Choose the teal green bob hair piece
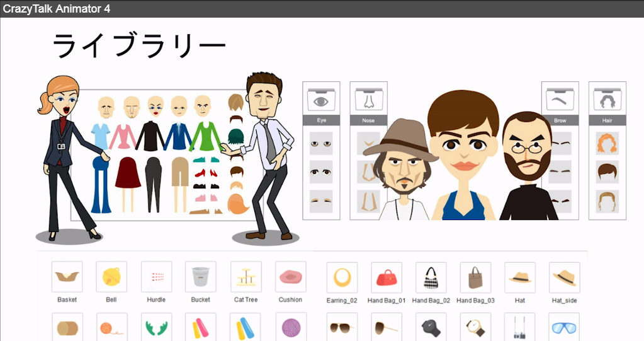This screenshot has width=644, height=341. [235, 136]
